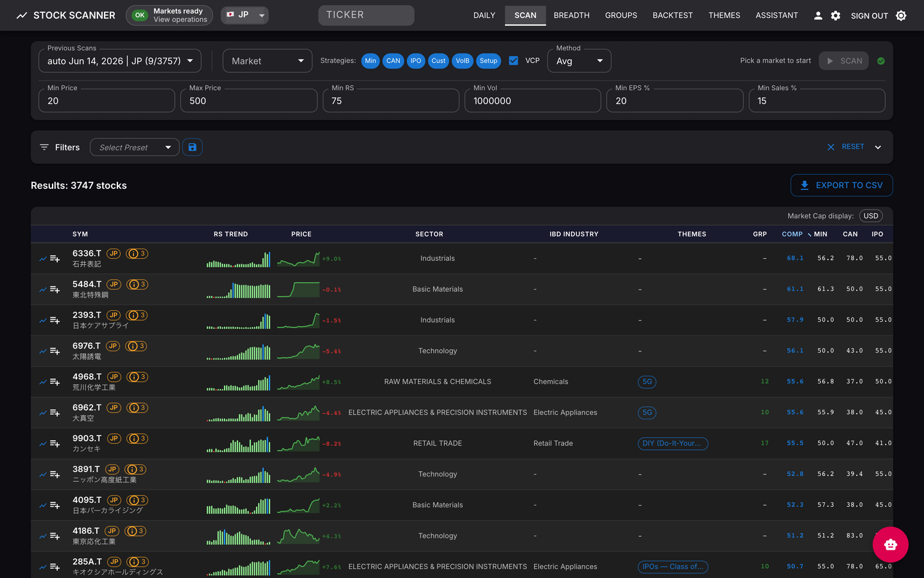The image size is (924, 578).
Task: Toggle the CAN strategy chip
Action: pyautogui.click(x=393, y=61)
